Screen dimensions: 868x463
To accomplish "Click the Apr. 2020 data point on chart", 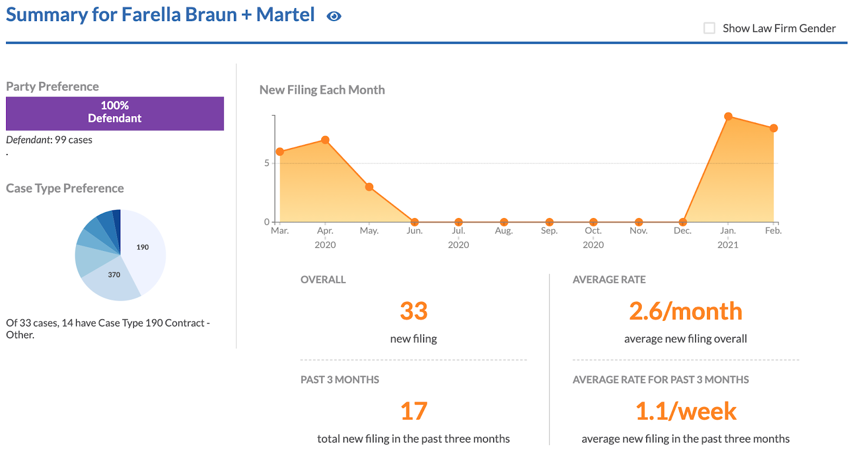I will pyautogui.click(x=325, y=140).
